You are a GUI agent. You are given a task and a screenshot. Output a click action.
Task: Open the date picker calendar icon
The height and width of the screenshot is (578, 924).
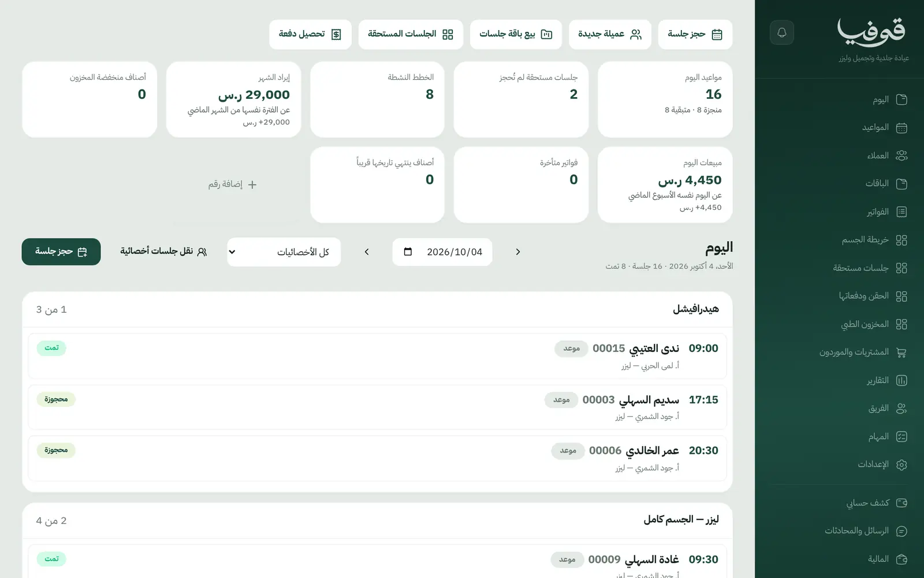pyautogui.click(x=408, y=252)
